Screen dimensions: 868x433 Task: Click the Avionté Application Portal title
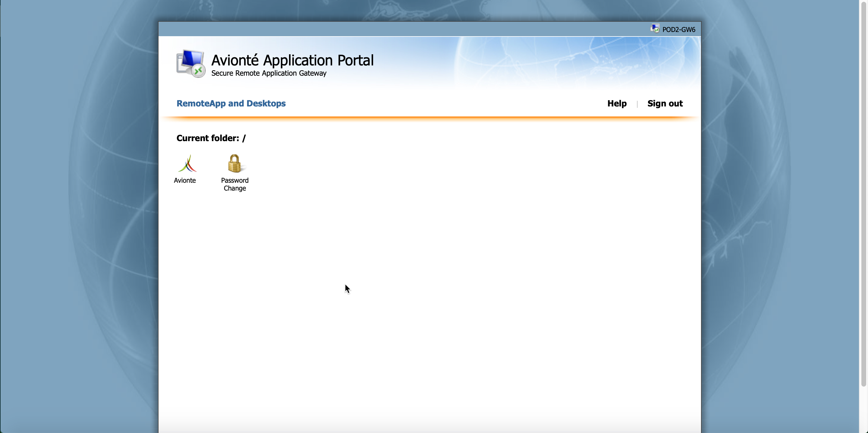pyautogui.click(x=292, y=60)
